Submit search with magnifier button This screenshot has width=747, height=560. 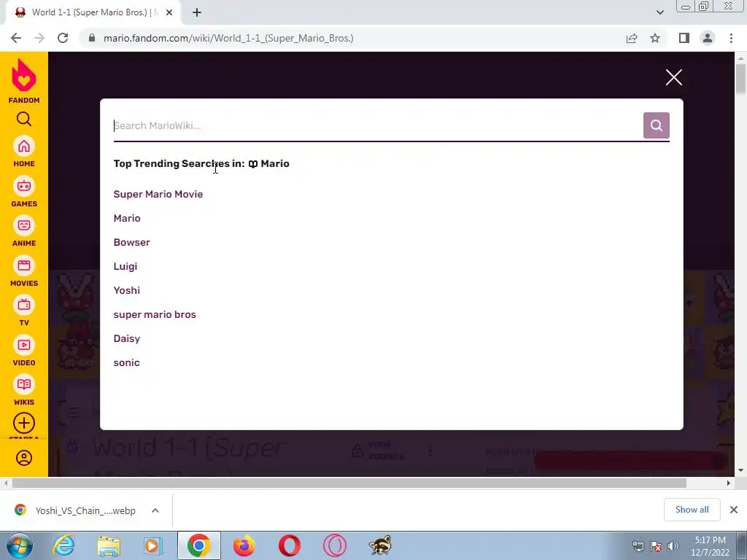point(656,125)
